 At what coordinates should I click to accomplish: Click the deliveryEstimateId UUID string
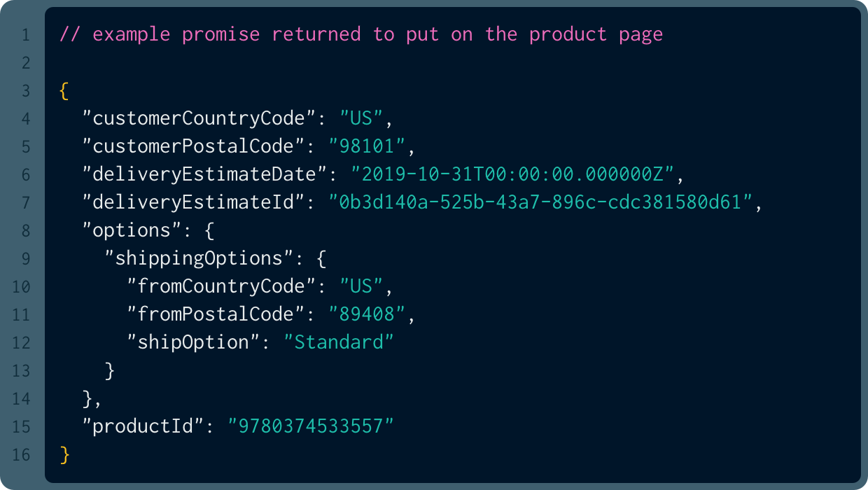[x=540, y=202]
